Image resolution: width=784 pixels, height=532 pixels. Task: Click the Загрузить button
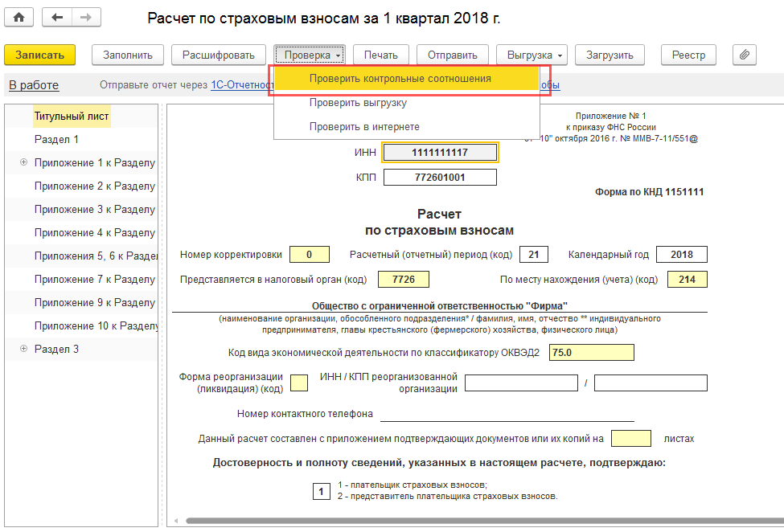[x=610, y=55]
